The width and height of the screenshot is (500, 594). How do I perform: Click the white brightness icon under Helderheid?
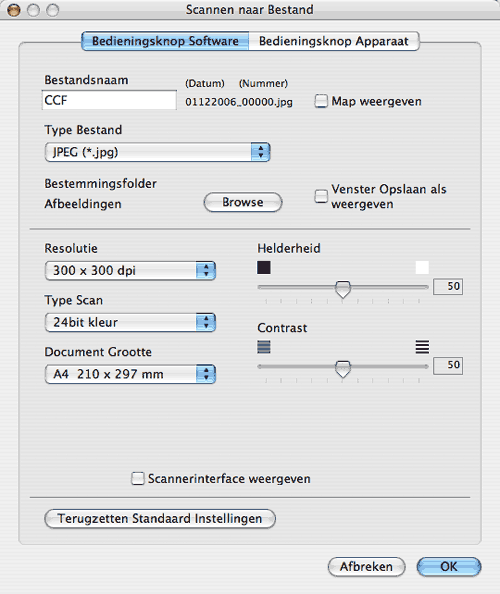pos(422,267)
